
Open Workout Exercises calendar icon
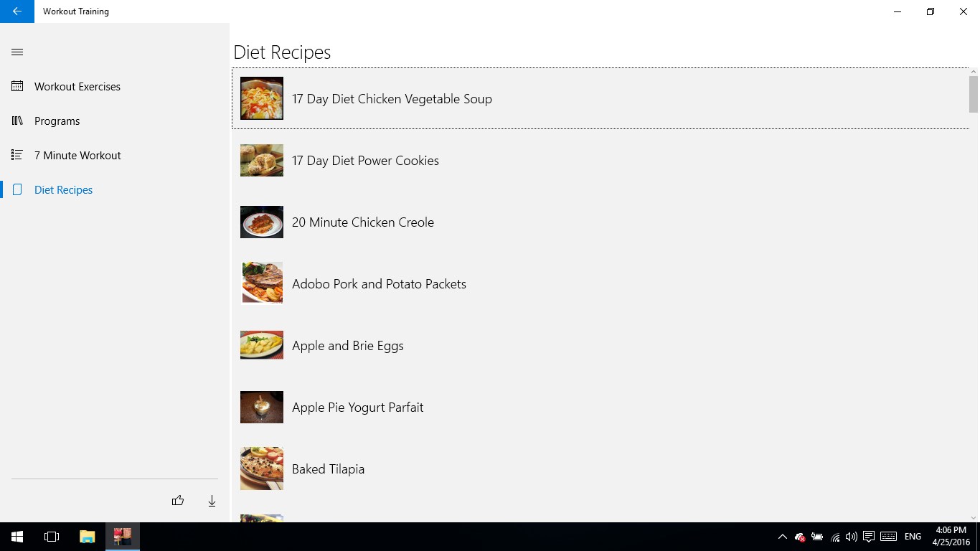(17, 86)
